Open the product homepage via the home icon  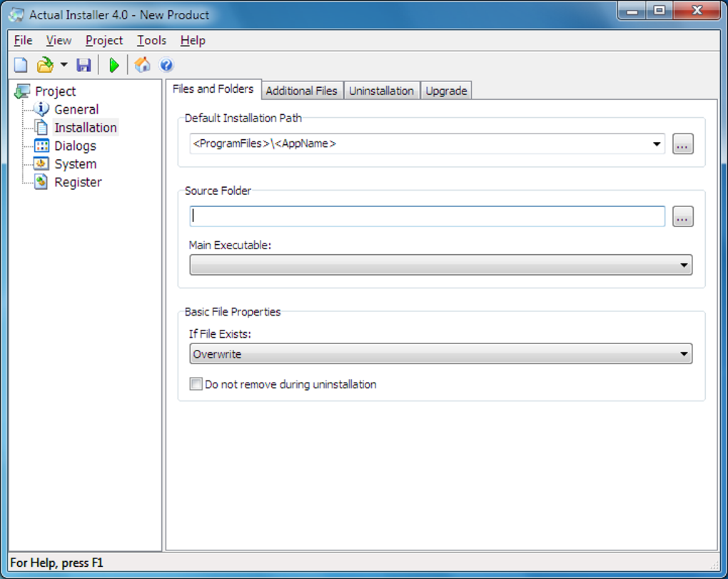click(x=142, y=64)
